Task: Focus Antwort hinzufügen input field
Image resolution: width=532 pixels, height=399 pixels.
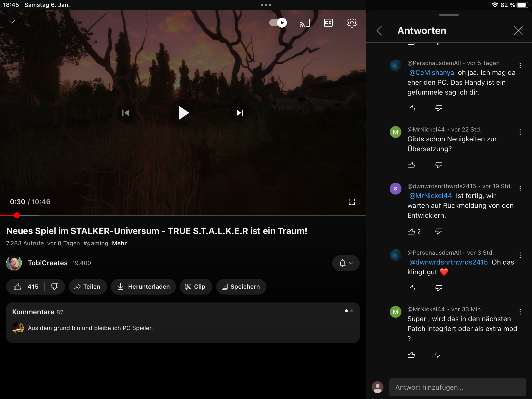Action: [457, 387]
